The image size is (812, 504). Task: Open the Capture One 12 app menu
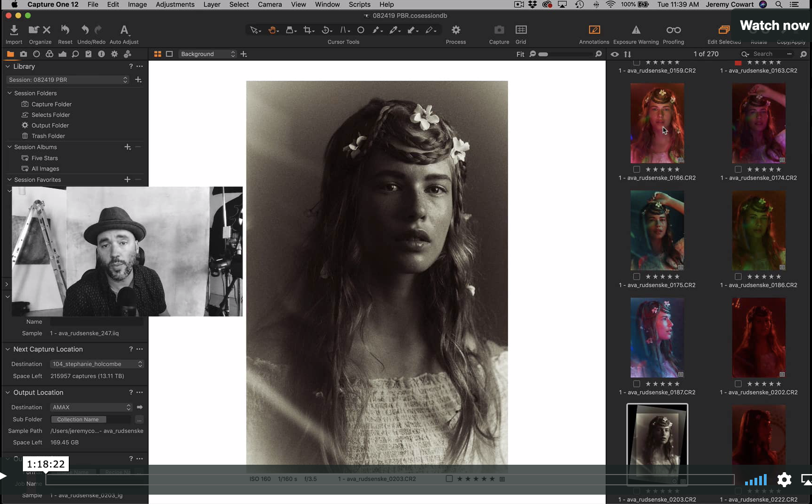53,4
